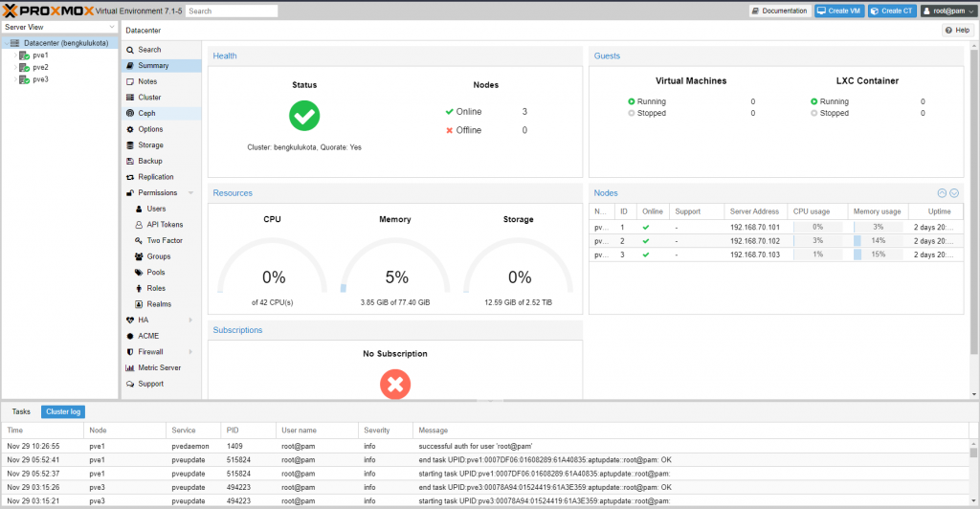Open the root@pam user dropdown
980x509 pixels.
[948, 11]
